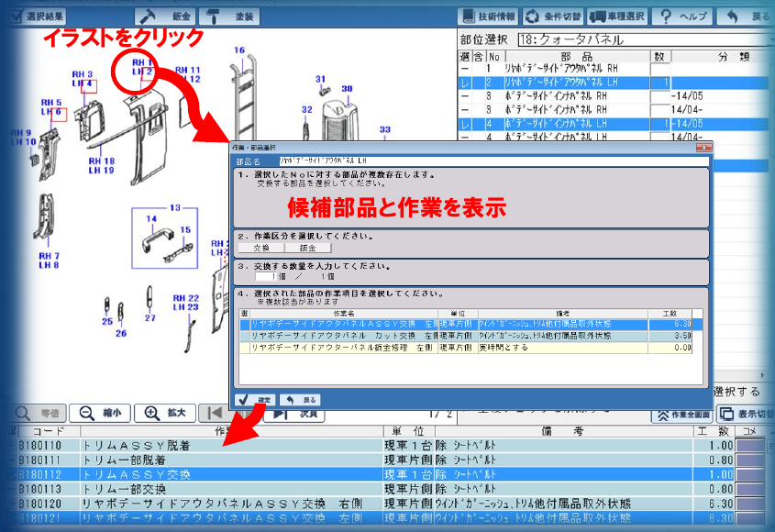Open the 車種選択 vehicle selection
The image size is (775, 532).
click(x=617, y=17)
